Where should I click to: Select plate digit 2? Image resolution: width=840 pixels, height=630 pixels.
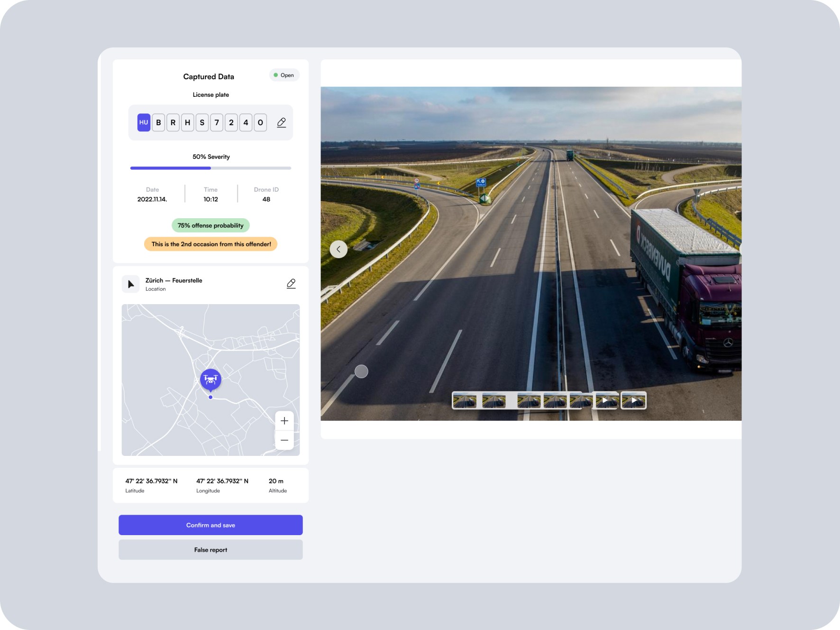pyautogui.click(x=231, y=122)
